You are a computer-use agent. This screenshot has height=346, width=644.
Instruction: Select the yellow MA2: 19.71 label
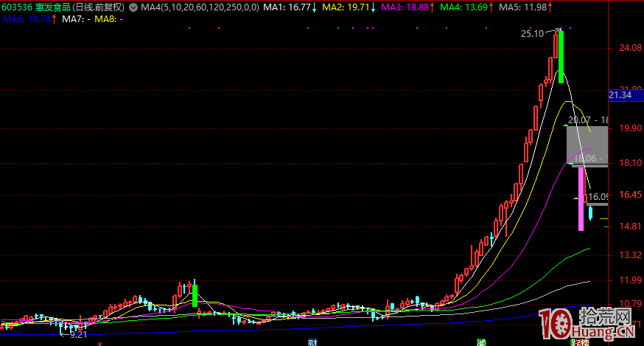pyautogui.click(x=346, y=7)
